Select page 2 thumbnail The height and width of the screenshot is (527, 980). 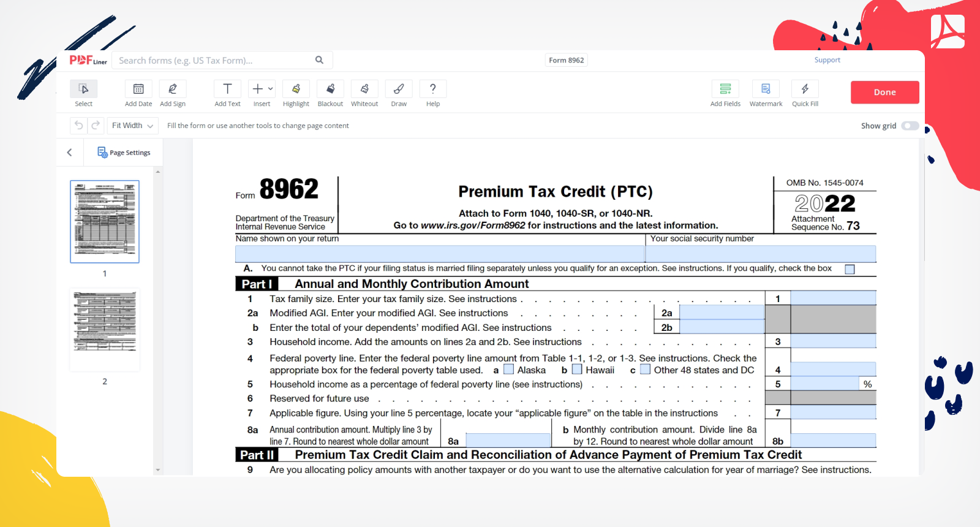pyautogui.click(x=105, y=329)
